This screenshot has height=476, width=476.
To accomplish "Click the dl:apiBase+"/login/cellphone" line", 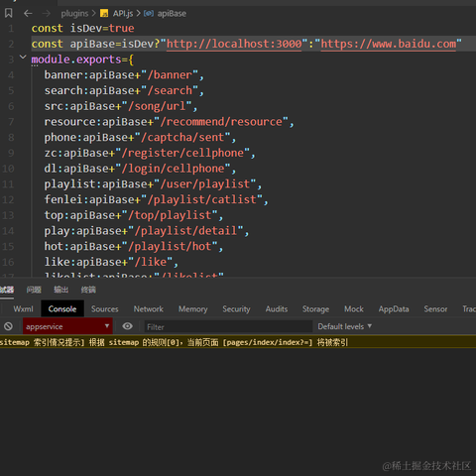I will click(140, 169).
